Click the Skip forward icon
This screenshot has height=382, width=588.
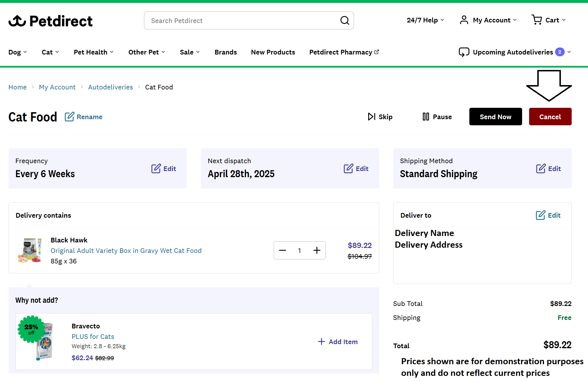tap(371, 117)
